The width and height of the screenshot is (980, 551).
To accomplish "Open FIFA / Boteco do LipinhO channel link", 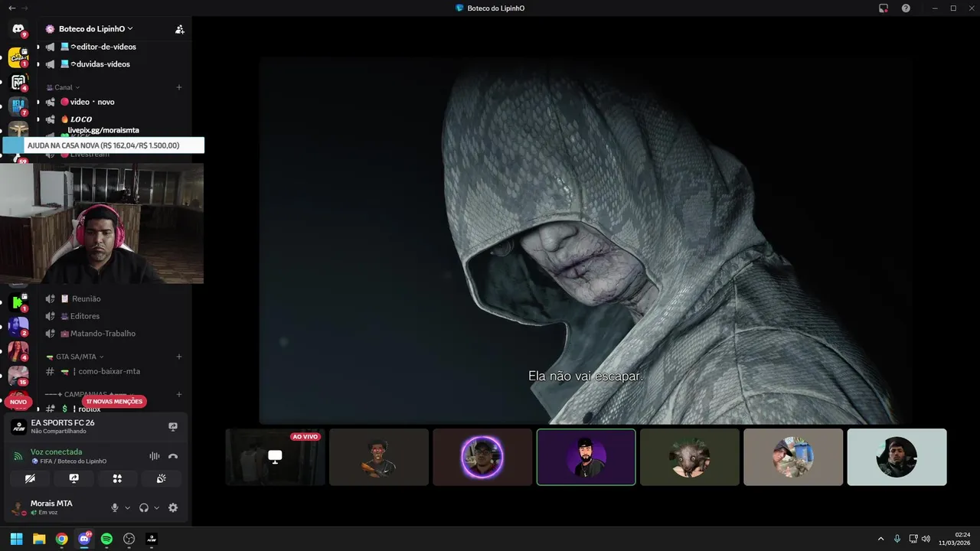I will pos(70,461).
